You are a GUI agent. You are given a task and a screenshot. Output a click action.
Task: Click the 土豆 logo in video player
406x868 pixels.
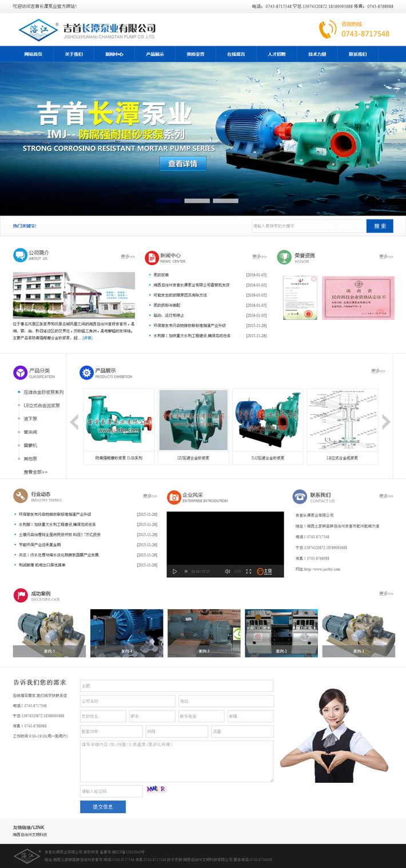[x=265, y=571]
